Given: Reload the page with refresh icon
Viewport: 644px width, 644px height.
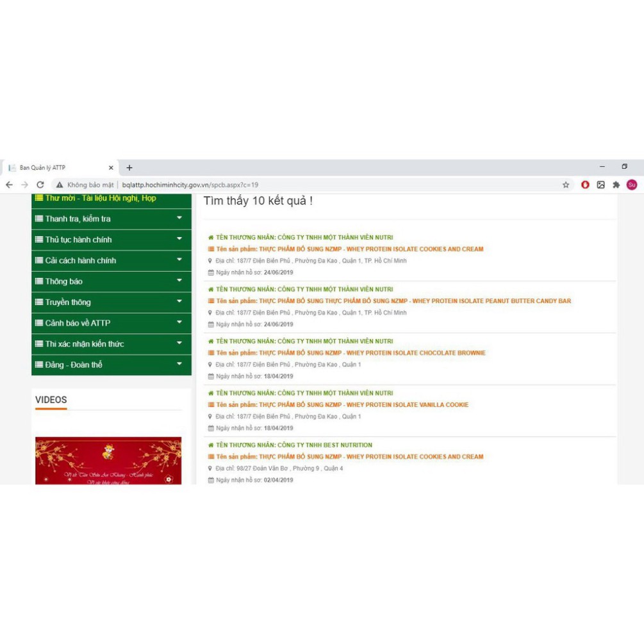Looking at the screenshot, I should [40, 185].
